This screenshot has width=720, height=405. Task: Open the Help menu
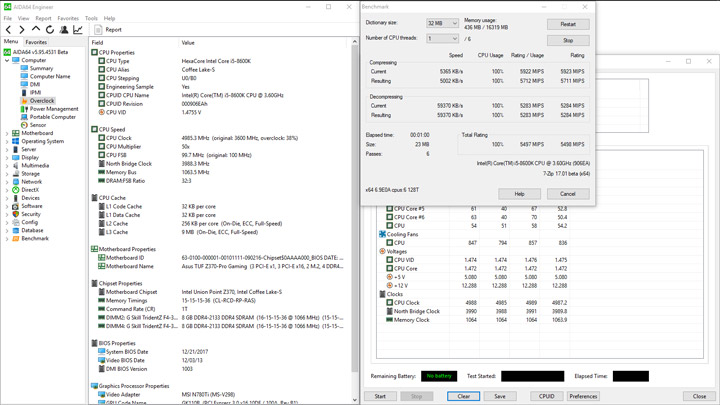pos(109,18)
